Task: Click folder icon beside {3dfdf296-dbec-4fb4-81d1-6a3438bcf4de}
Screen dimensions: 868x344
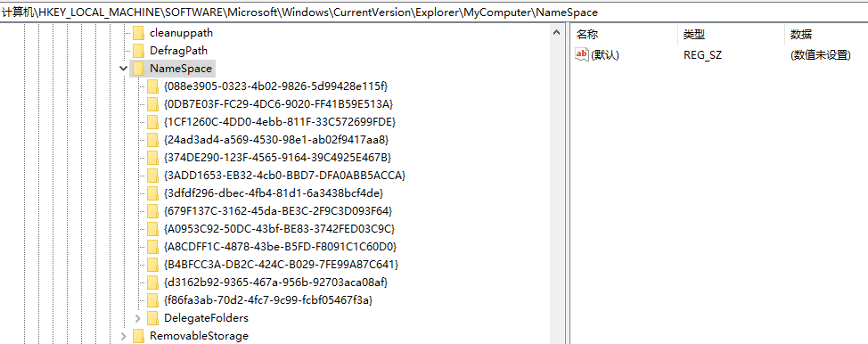Action: pos(152,193)
